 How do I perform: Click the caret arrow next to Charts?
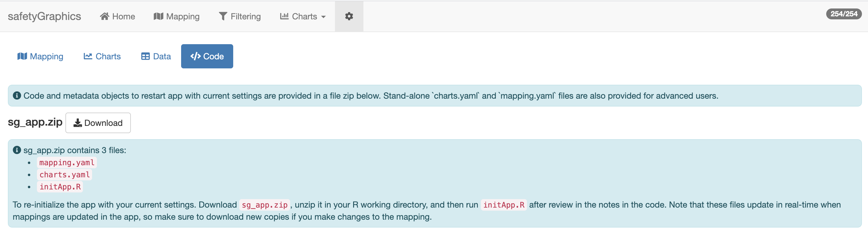pyautogui.click(x=323, y=17)
